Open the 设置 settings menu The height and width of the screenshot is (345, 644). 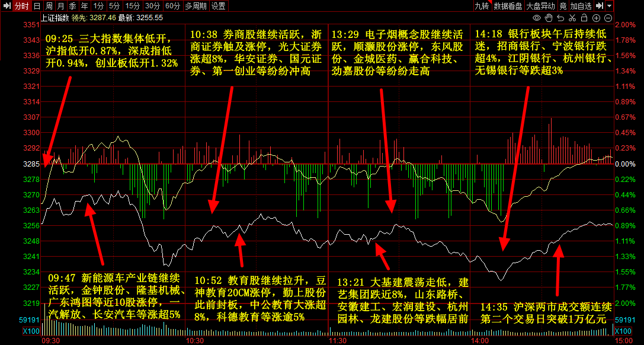pos(219,6)
